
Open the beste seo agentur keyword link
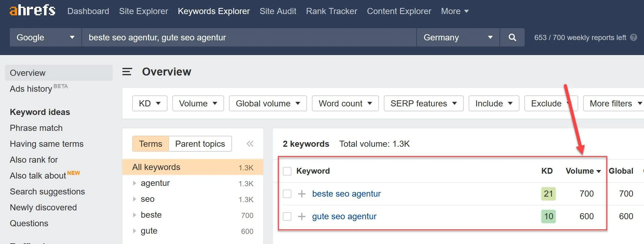click(x=346, y=194)
